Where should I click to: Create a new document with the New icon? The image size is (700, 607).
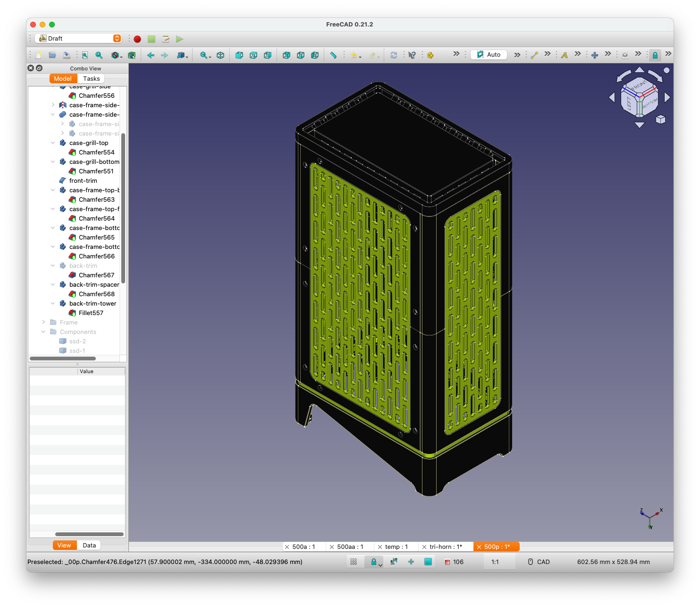38,55
